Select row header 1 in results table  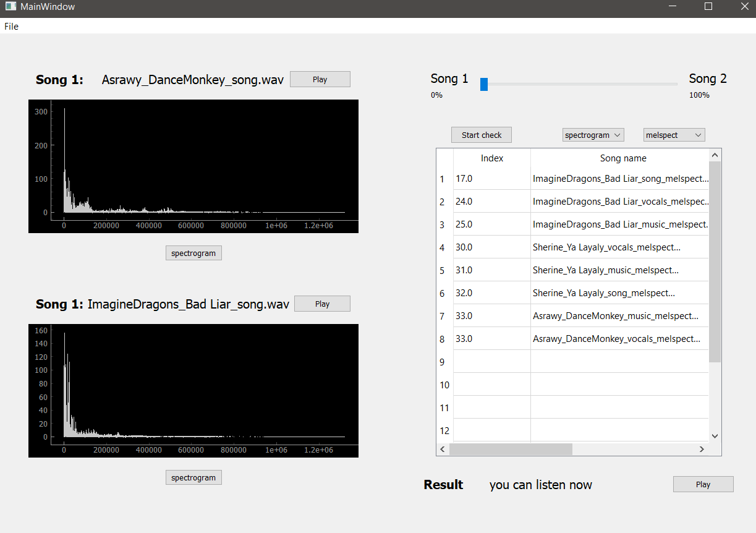(x=444, y=179)
